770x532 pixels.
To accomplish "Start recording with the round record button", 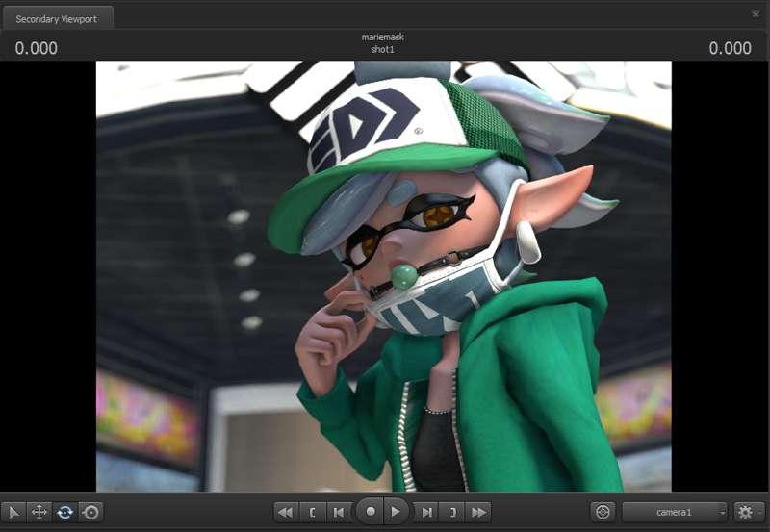I will [370, 512].
